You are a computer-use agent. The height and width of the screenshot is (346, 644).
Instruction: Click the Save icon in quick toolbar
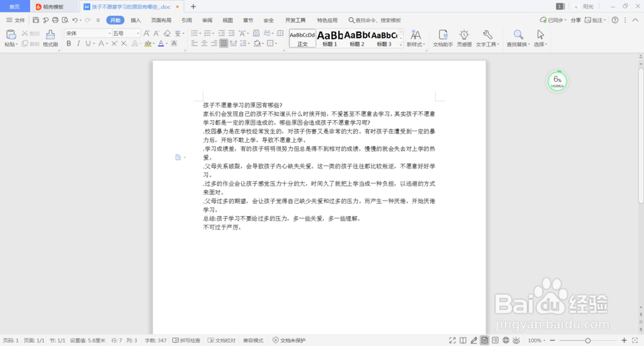[x=35, y=20]
